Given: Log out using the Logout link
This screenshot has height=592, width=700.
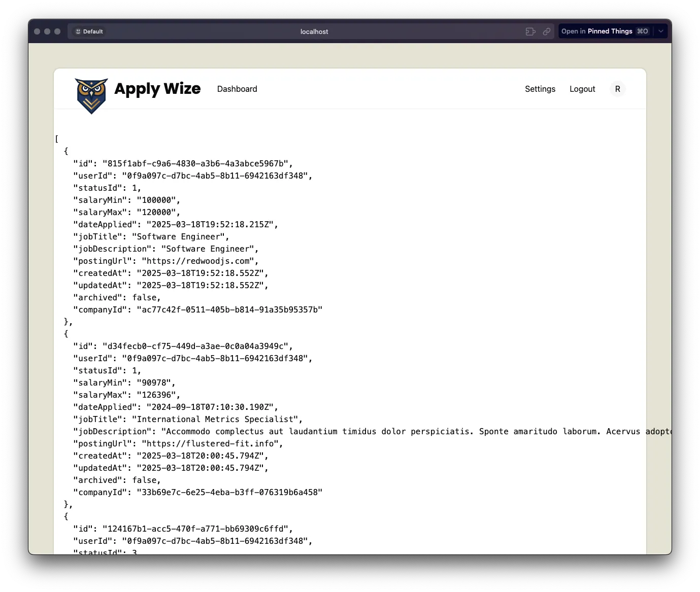Looking at the screenshot, I should point(582,89).
